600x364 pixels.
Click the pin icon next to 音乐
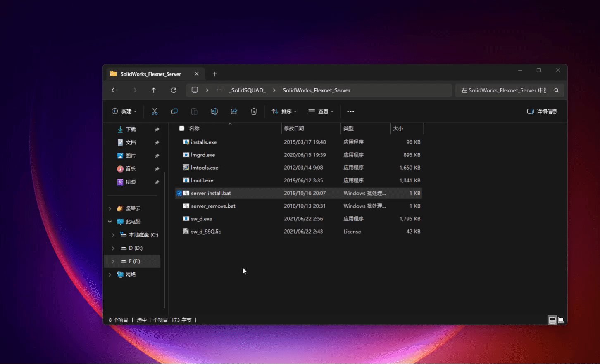click(157, 169)
